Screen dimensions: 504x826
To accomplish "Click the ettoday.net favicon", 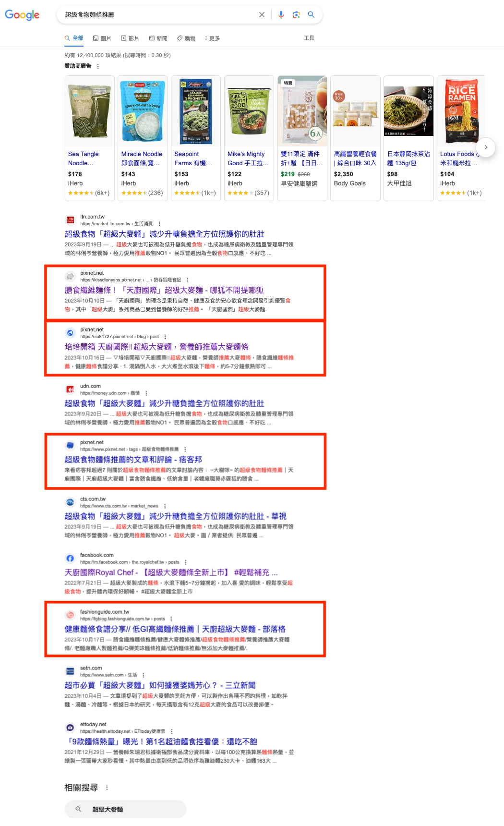I will pyautogui.click(x=70, y=728).
